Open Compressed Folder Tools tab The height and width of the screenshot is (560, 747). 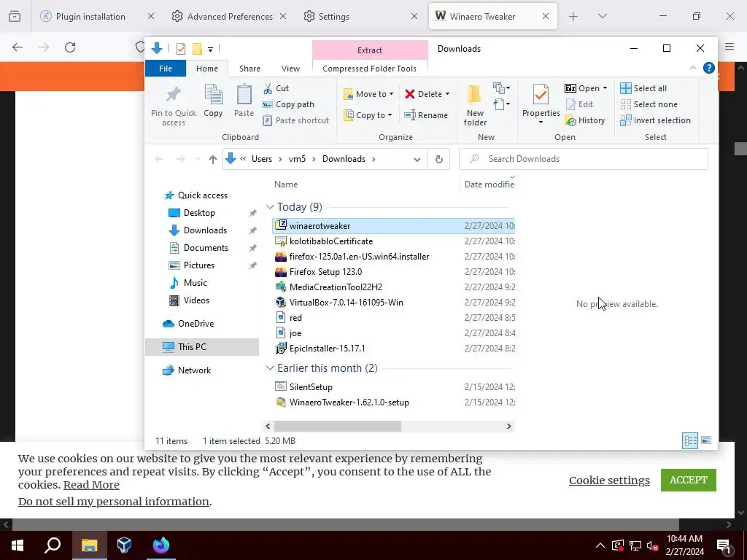pos(370,69)
